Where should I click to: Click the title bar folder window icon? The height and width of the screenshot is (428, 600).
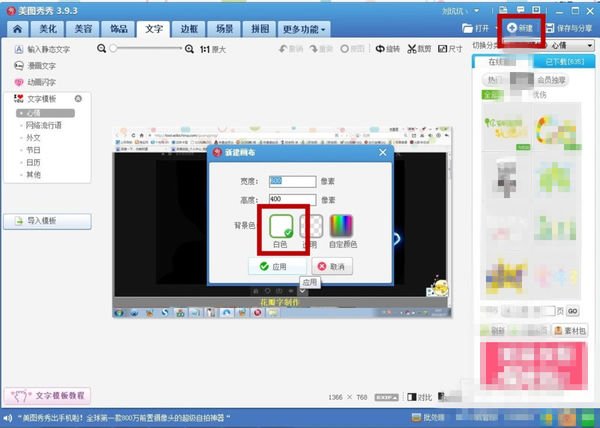coord(504,10)
